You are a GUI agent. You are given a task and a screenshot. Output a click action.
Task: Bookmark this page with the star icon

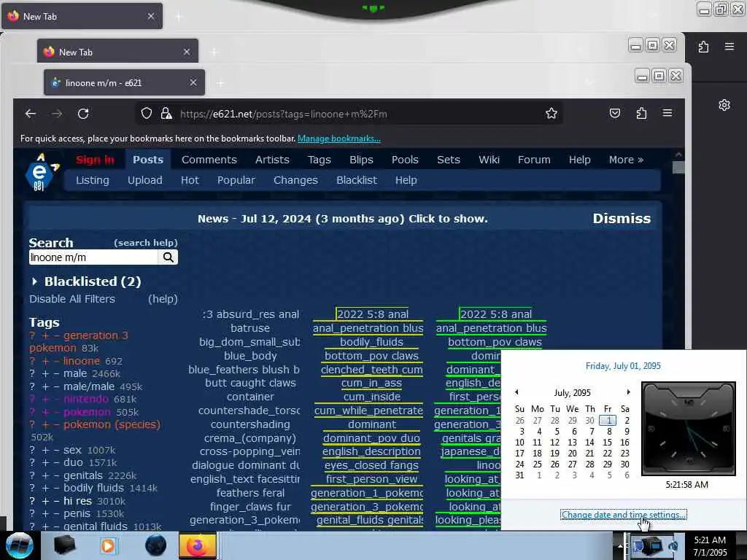[x=551, y=113]
